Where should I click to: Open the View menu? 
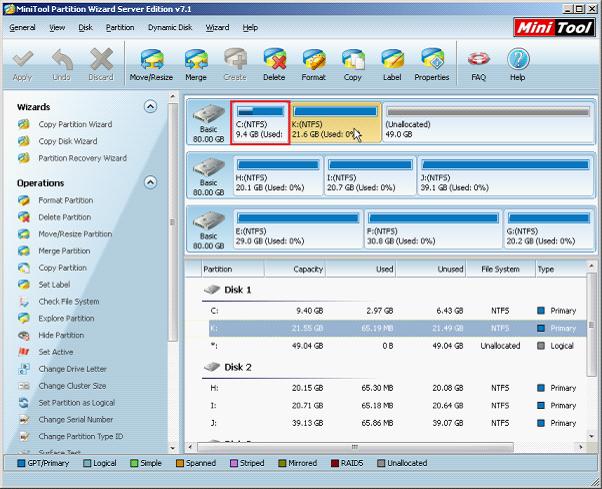[x=57, y=28]
